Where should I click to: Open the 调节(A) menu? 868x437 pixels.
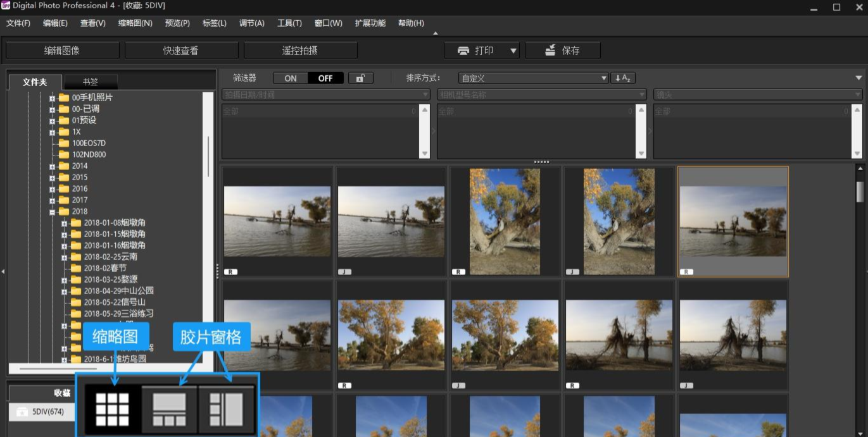tap(251, 23)
